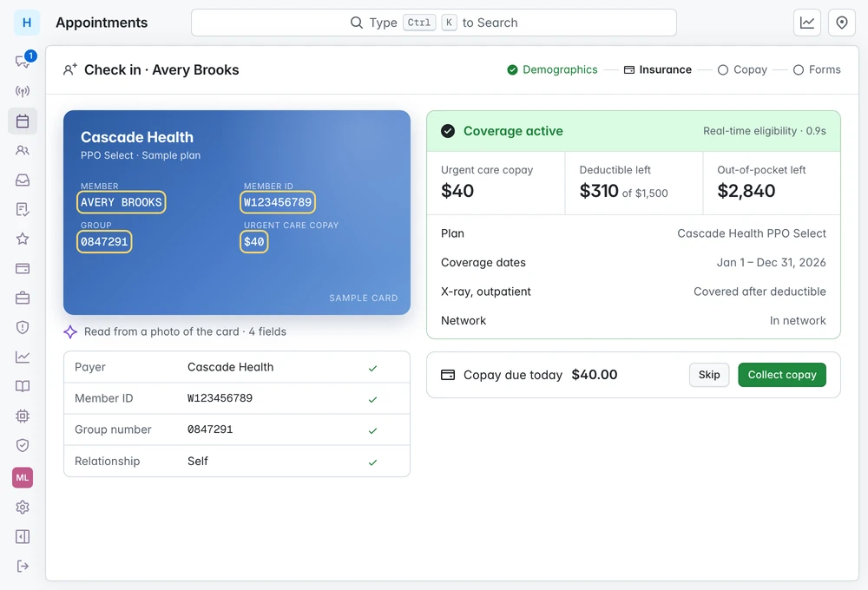Click the Collect copay button

click(782, 375)
